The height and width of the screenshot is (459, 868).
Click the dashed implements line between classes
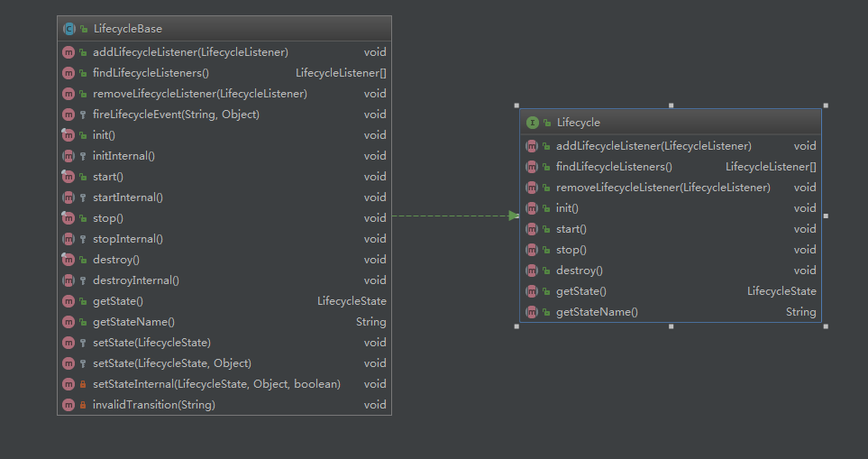coord(451,216)
